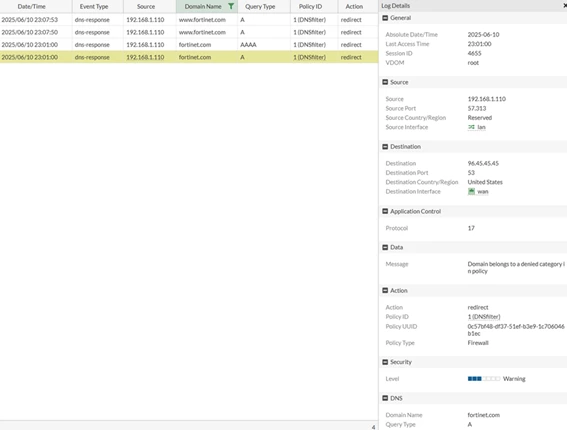
Task: Select the log row with AAAA query type
Action: pyautogui.click(x=189, y=45)
